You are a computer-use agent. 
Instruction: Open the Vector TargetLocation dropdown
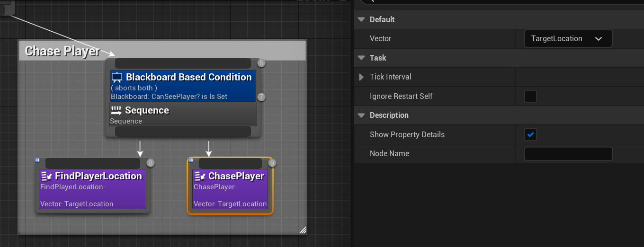pos(568,39)
